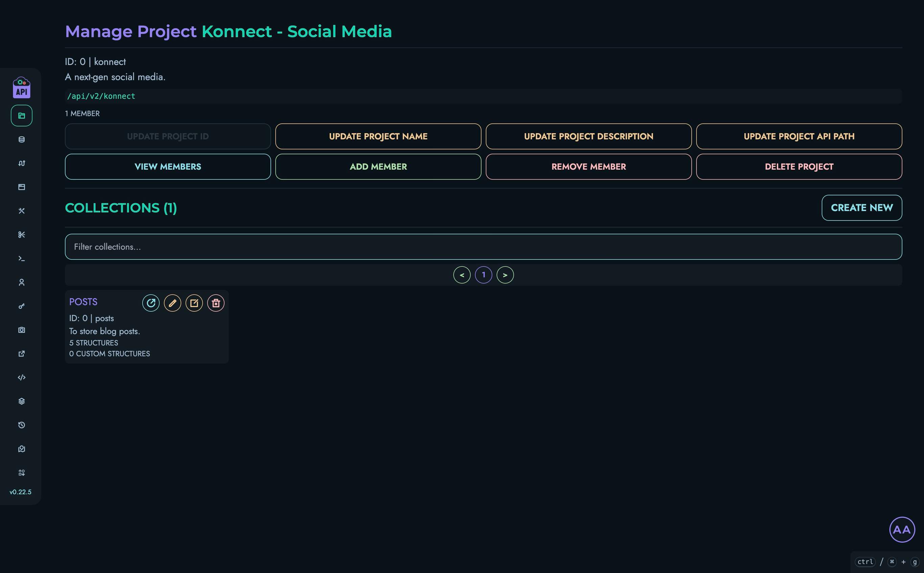The width and height of the screenshot is (924, 573).
Task: Open the map pin icon in sidebar
Action: 22,449
